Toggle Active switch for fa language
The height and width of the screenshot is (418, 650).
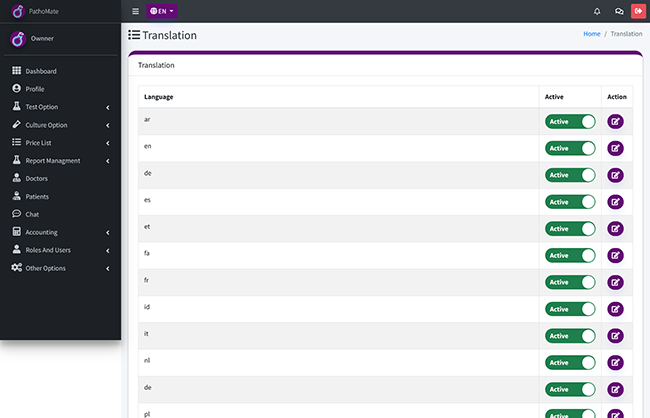570,255
